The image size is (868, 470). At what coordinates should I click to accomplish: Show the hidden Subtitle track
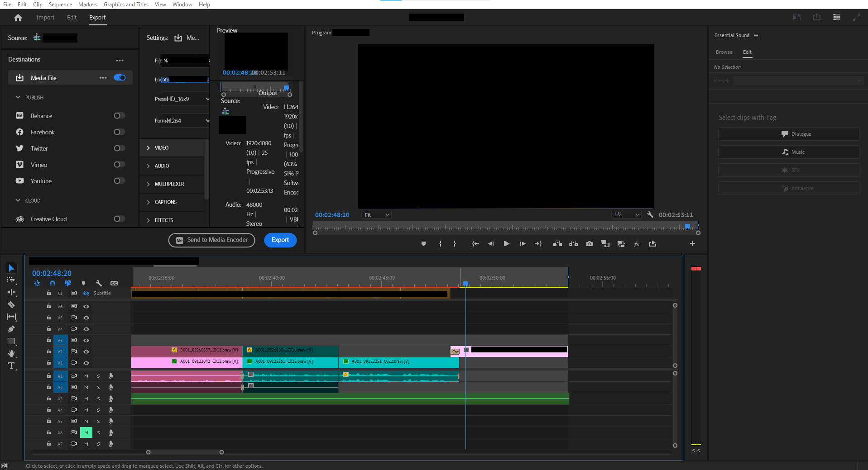pyautogui.click(x=86, y=293)
